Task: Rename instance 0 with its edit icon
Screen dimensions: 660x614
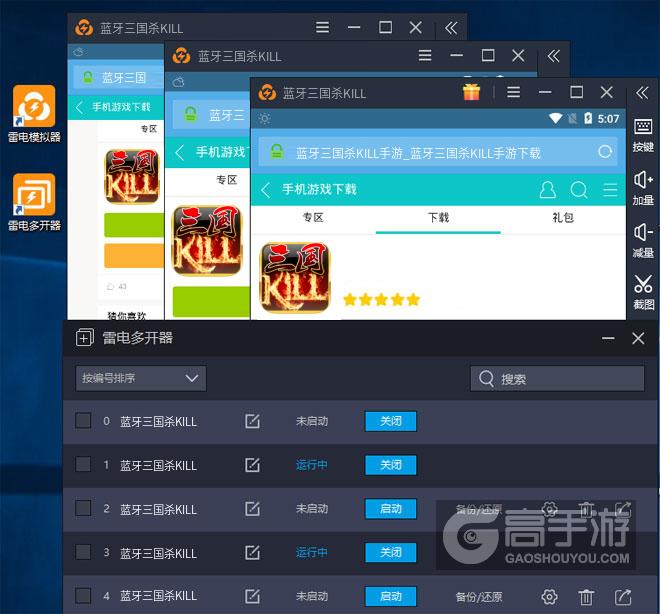Action: [252, 421]
